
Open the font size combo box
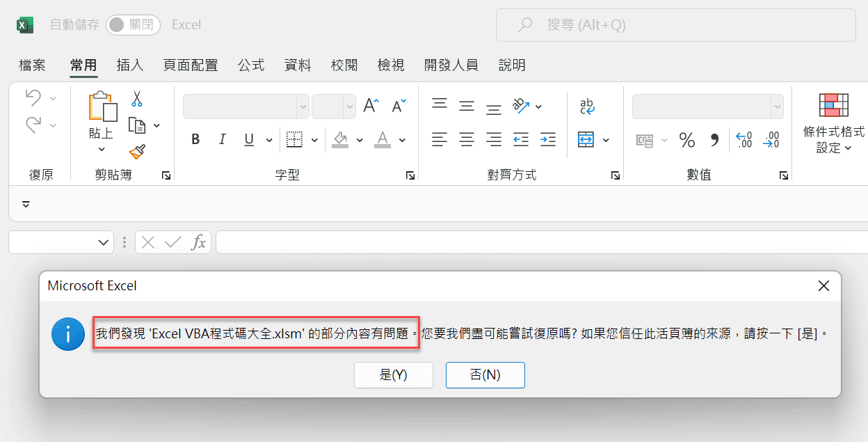[x=334, y=106]
